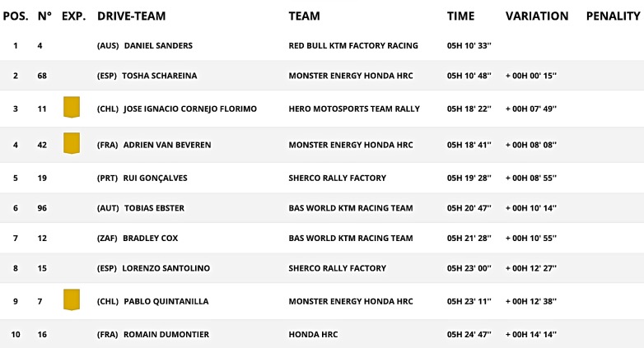644x348 pixels.
Task: Open Bradley Cox rider entry
Action: (150, 239)
